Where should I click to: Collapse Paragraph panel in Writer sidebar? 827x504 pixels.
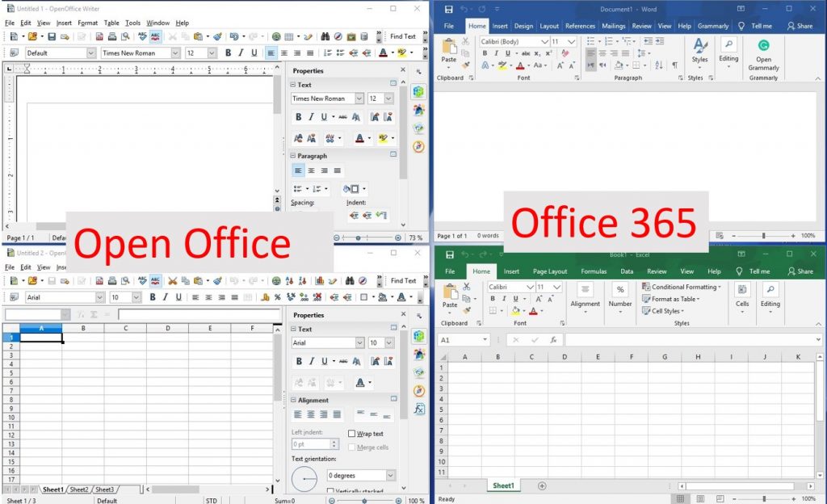pos(292,156)
